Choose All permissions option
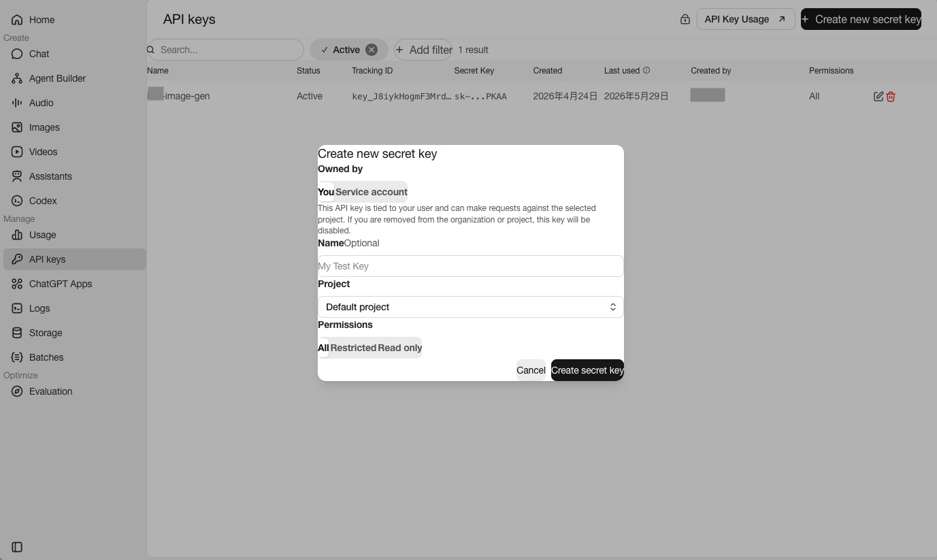937x560 pixels. pyautogui.click(x=323, y=348)
